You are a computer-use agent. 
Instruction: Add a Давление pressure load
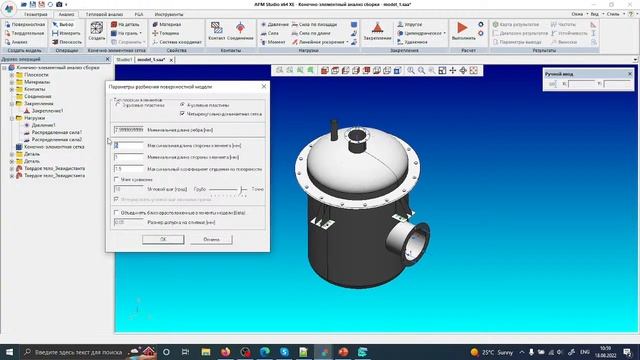[x=274, y=24]
